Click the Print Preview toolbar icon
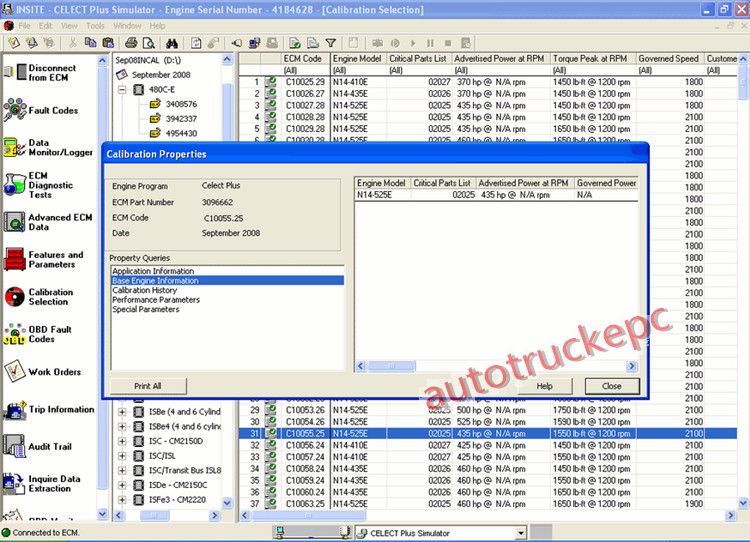 tap(149, 43)
